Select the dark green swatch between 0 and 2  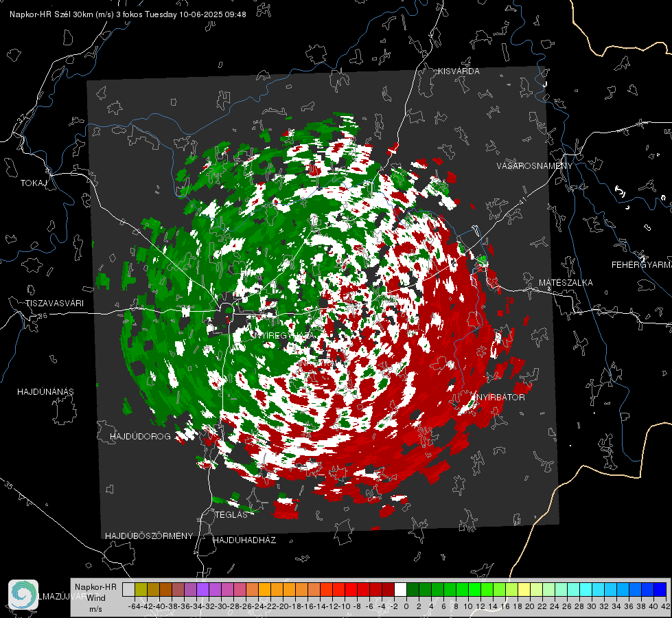click(413, 589)
